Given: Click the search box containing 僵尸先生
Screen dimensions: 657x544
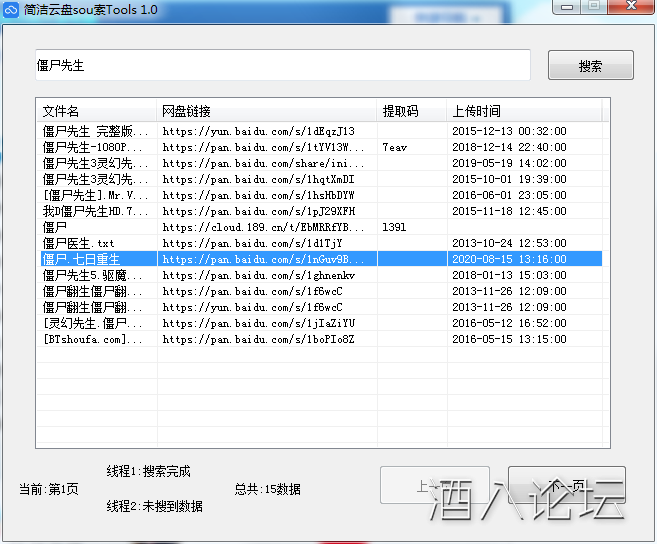Looking at the screenshot, I should (x=282, y=65).
